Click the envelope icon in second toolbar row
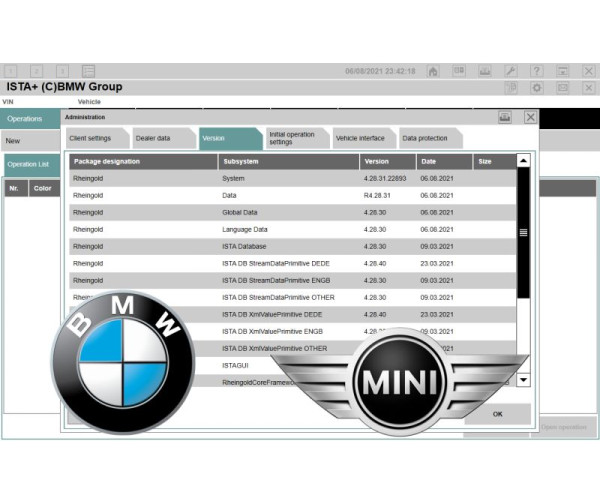The width and height of the screenshot is (600, 504). point(563,88)
